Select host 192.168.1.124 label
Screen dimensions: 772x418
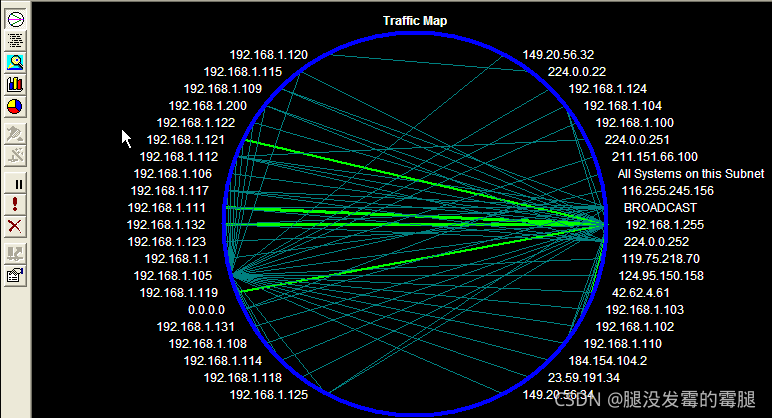(608, 89)
